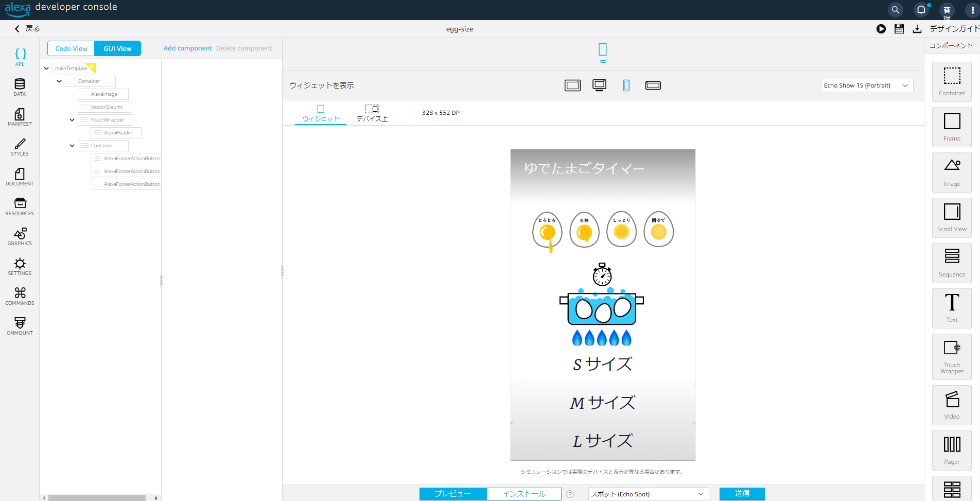980x501 pixels.
Task: Click the L サイズ button in preview
Action: pyautogui.click(x=603, y=441)
